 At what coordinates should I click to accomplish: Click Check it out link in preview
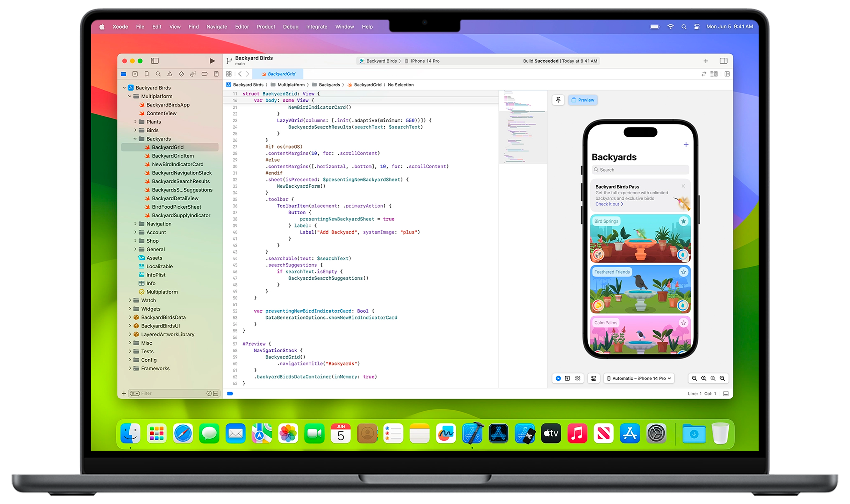point(609,204)
